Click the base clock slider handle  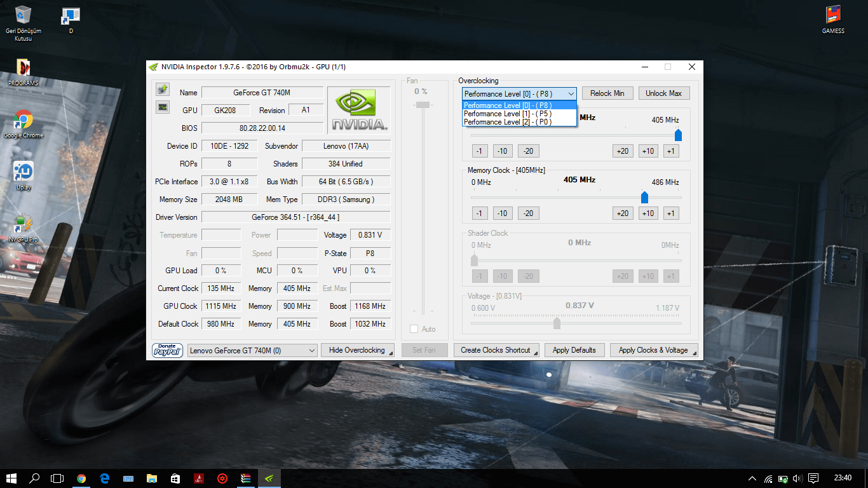pos(678,135)
